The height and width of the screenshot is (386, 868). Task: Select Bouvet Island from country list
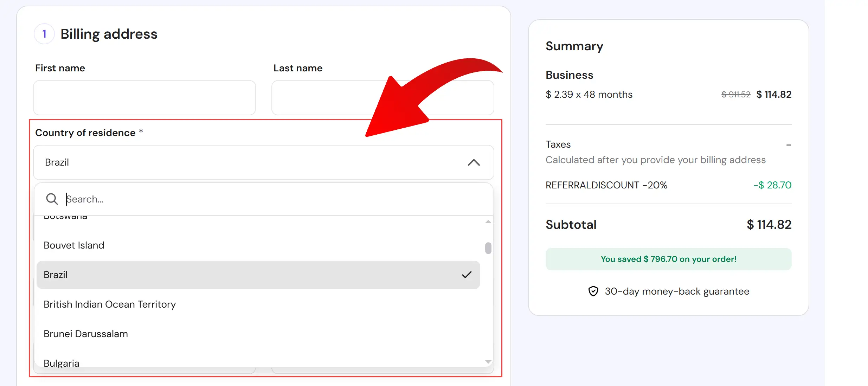click(74, 245)
